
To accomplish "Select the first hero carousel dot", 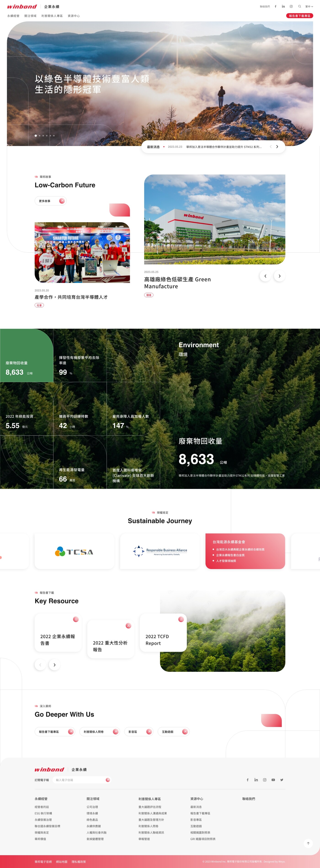I will click(36, 136).
